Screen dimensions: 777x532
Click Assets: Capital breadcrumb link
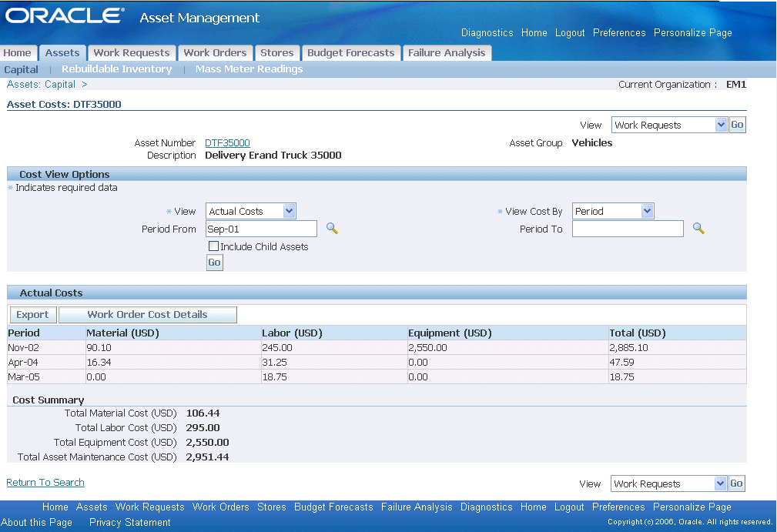[41, 84]
